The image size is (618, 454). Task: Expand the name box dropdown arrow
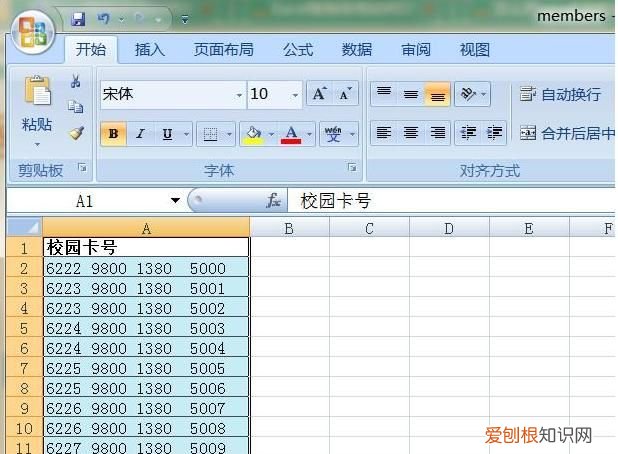coord(175,201)
